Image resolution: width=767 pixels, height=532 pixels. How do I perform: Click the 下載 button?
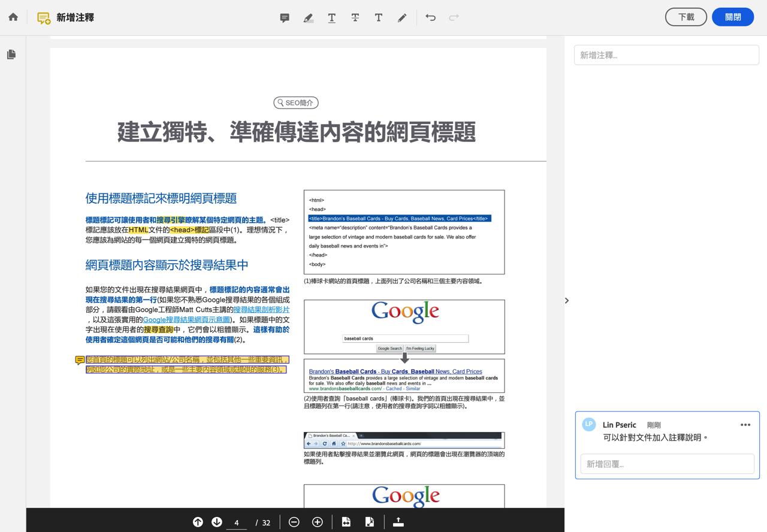(686, 17)
